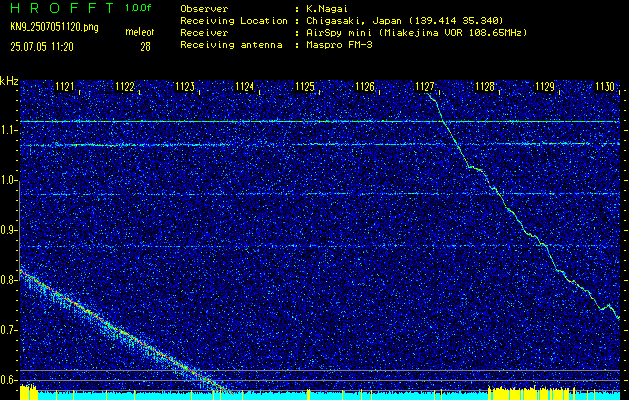
Task: Click the 1125 time marker
Action: 304,86
